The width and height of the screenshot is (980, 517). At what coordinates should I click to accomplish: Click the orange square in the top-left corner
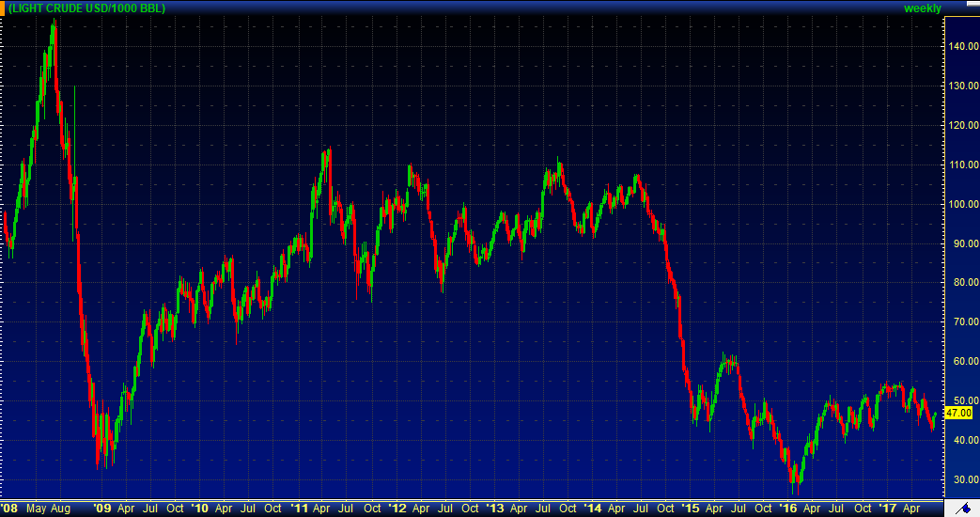(x=3, y=8)
